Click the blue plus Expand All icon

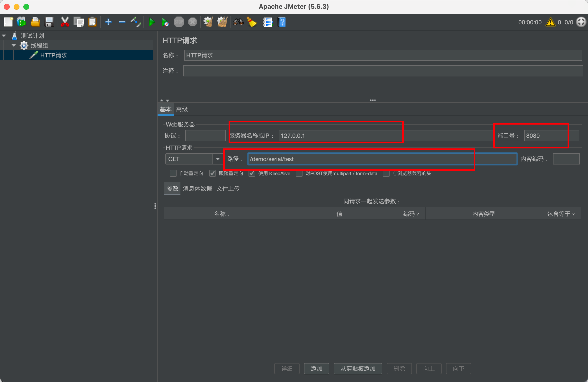point(108,22)
